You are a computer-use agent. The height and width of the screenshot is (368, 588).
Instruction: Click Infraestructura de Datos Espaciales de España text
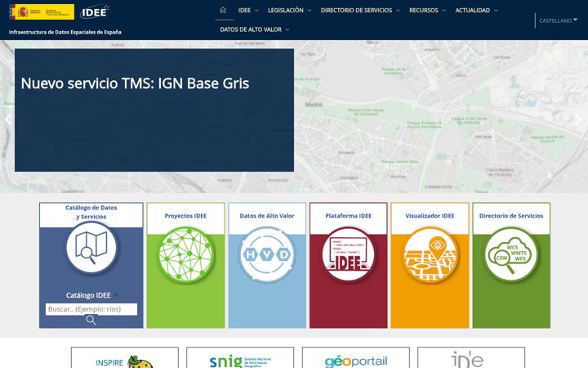pos(65,32)
